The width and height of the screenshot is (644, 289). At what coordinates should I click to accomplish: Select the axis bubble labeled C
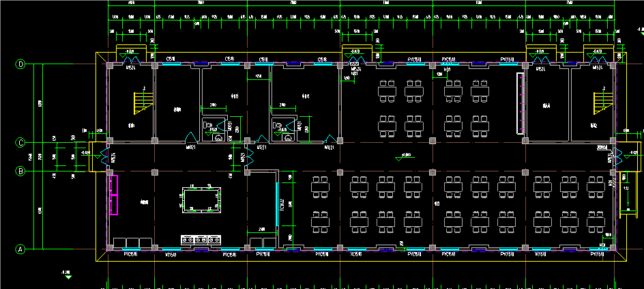pos(20,143)
